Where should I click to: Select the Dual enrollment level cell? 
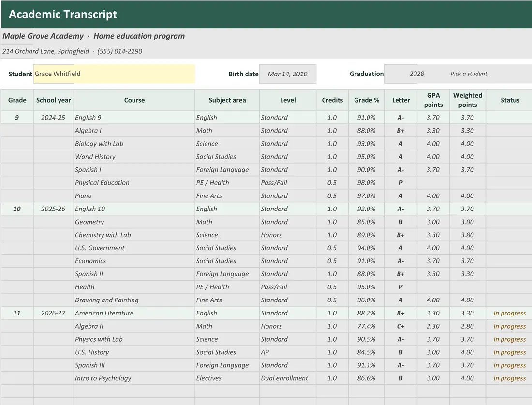tap(288, 378)
